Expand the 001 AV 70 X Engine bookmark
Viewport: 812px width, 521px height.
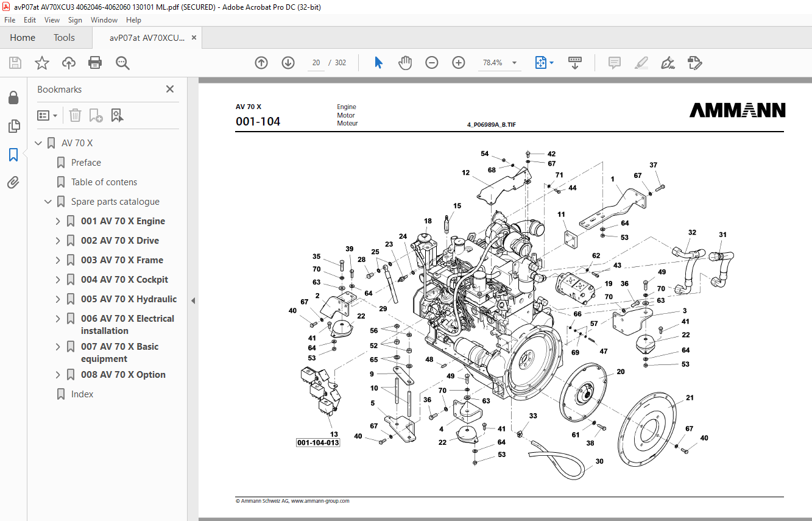tap(58, 221)
